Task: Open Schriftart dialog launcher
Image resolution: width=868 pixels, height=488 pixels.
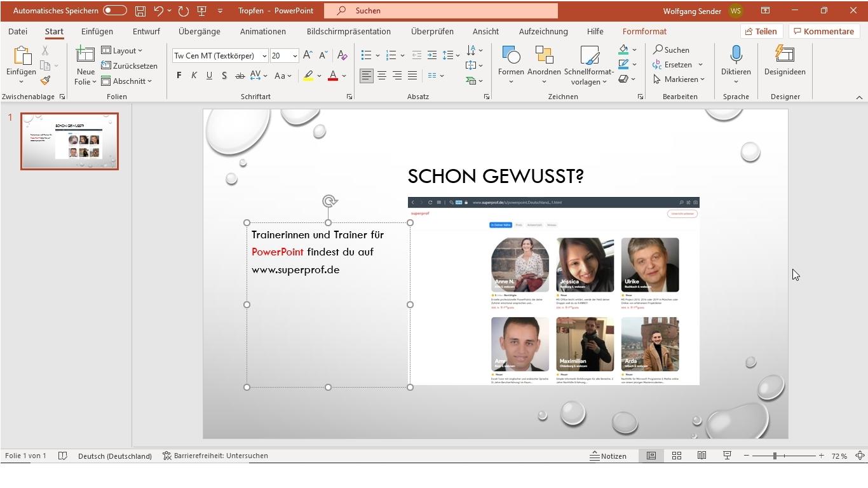Action: pyautogui.click(x=349, y=97)
